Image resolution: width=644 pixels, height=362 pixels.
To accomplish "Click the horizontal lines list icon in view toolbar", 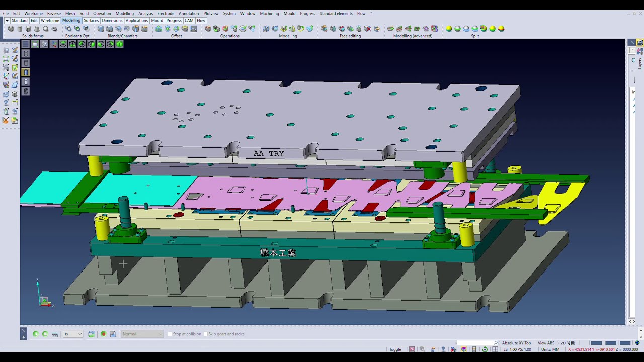I will pos(25,44).
